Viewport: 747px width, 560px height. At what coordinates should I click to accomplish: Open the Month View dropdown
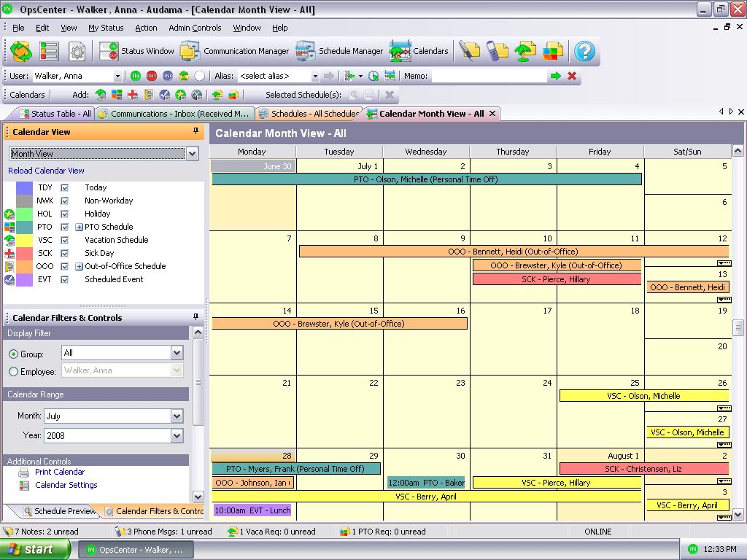point(192,154)
